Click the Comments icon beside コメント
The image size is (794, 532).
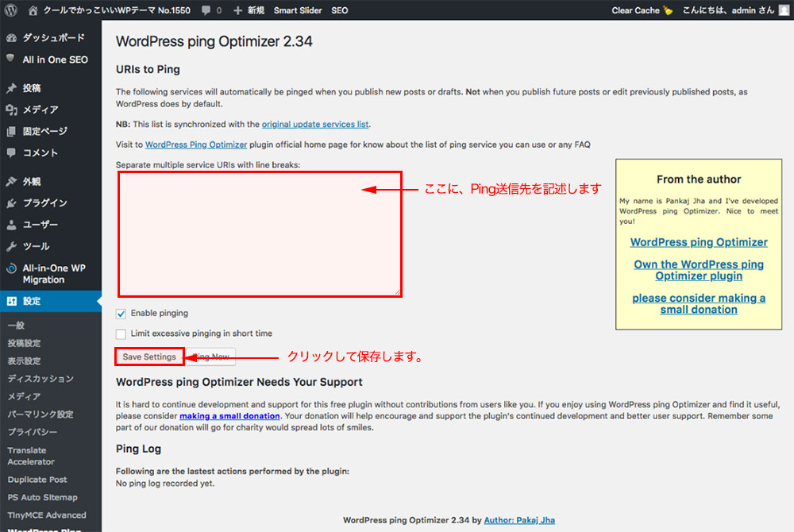click(11, 152)
